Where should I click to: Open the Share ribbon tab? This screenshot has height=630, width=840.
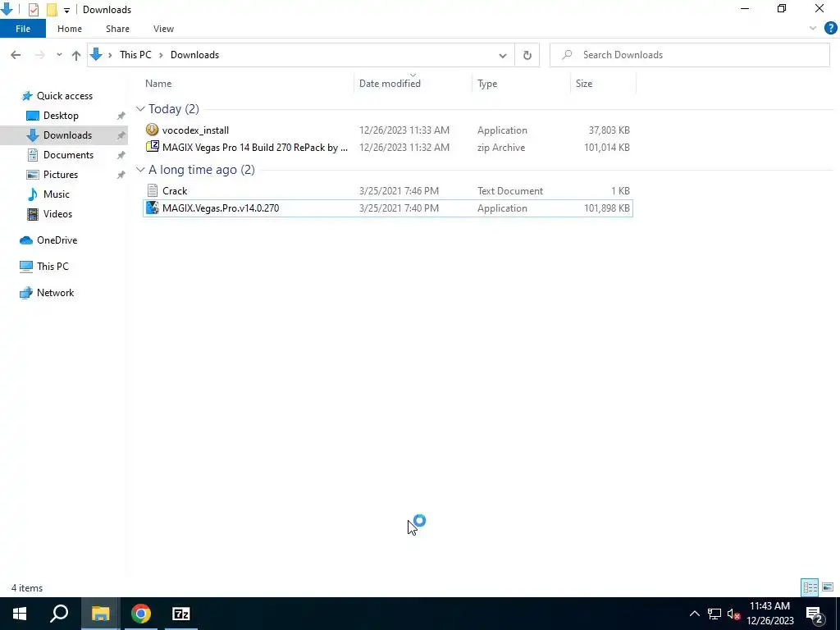[x=117, y=29]
